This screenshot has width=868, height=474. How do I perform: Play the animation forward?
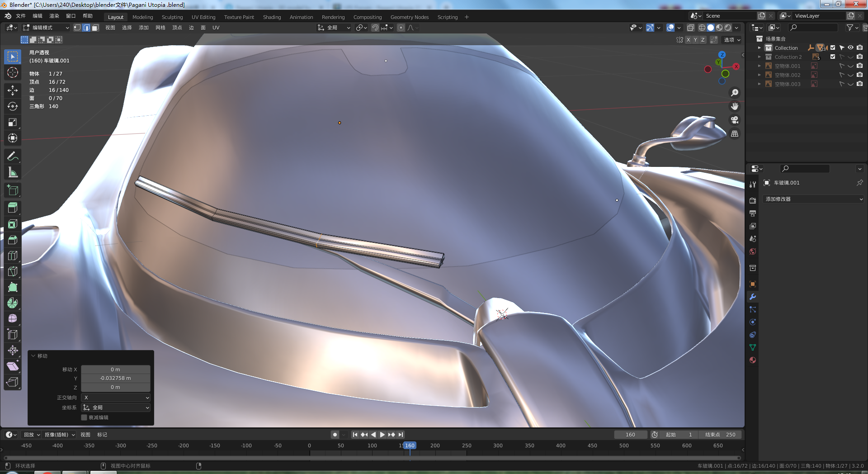[382, 435]
